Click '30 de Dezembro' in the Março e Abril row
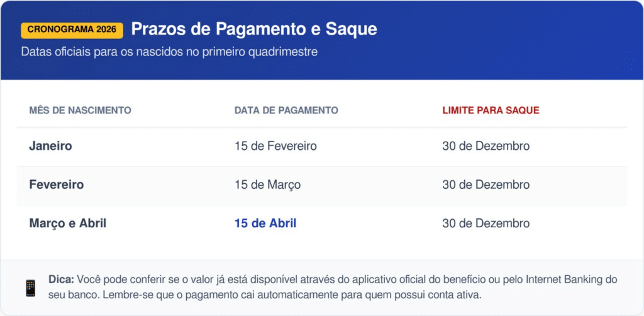Viewport: 644px width, 316px height. coord(486,223)
